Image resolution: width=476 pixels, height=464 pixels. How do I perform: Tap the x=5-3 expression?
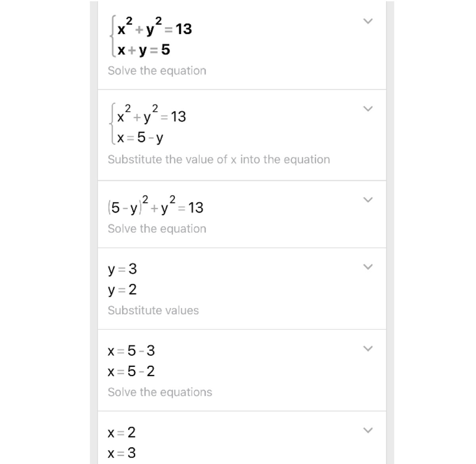click(131, 351)
